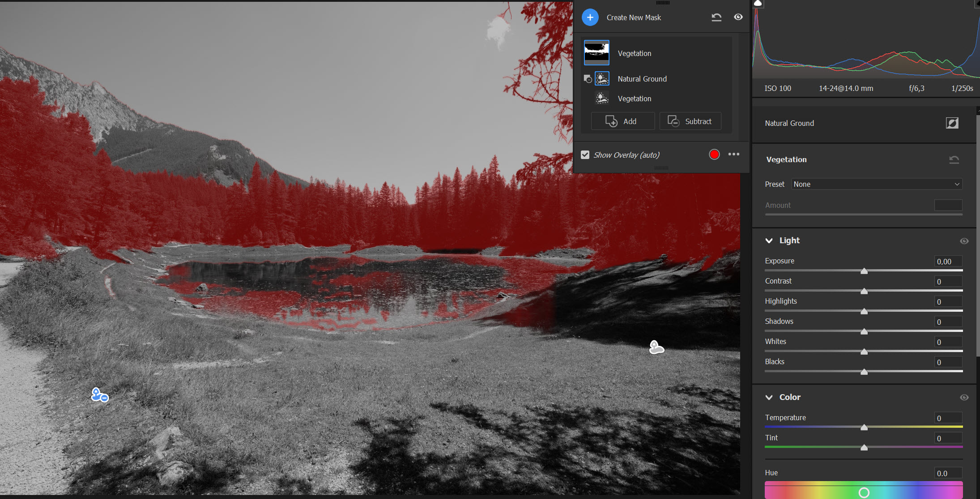Click the Highlights value field
This screenshot has height=499, width=980.
pyautogui.click(x=948, y=302)
